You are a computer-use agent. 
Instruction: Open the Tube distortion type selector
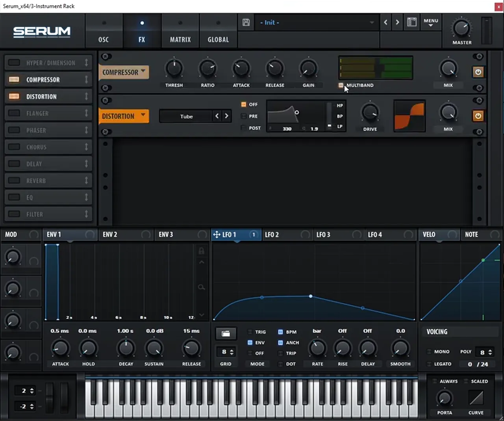[186, 116]
